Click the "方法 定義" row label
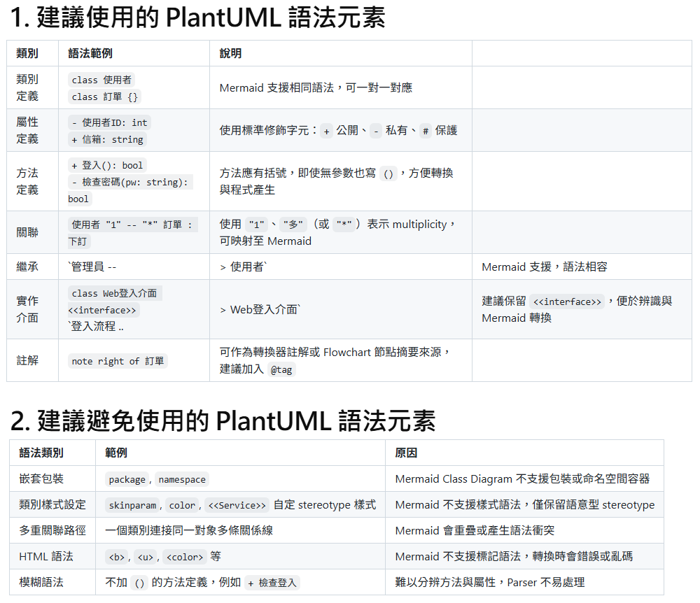 click(x=27, y=181)
